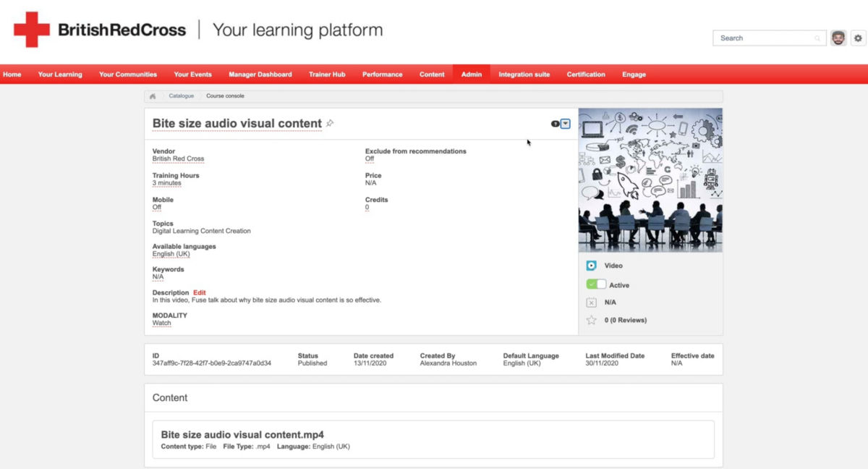Go to the Catalogue breadcrumb link
The width and height of the screenshot is (868, 469).
[x=182, y=96]
